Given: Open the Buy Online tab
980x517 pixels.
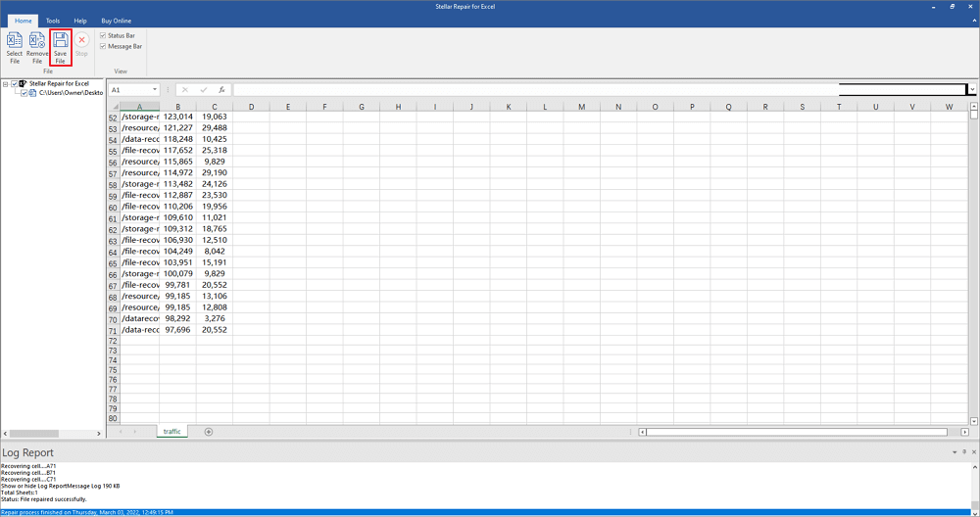Looking at the screenshot, I should (116, 21).
